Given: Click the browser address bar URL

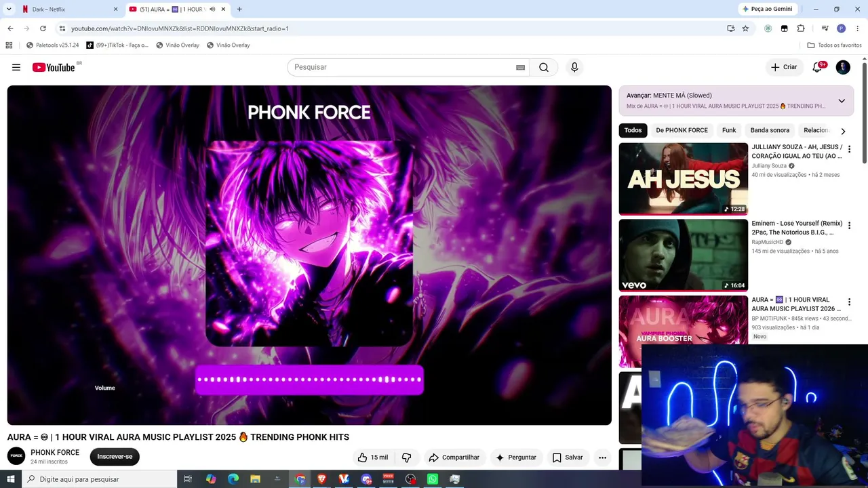Looking at the screenshot, I should tap(180, 28).
